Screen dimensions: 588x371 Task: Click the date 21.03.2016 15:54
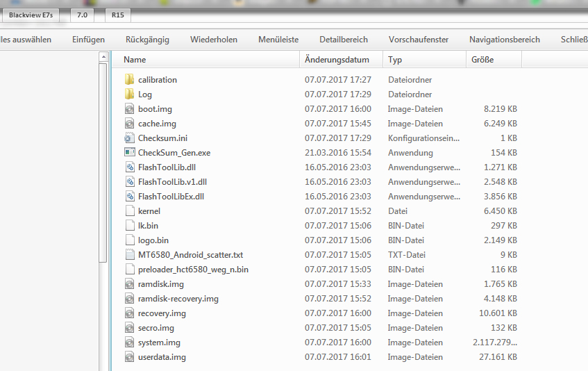point(338,153)
